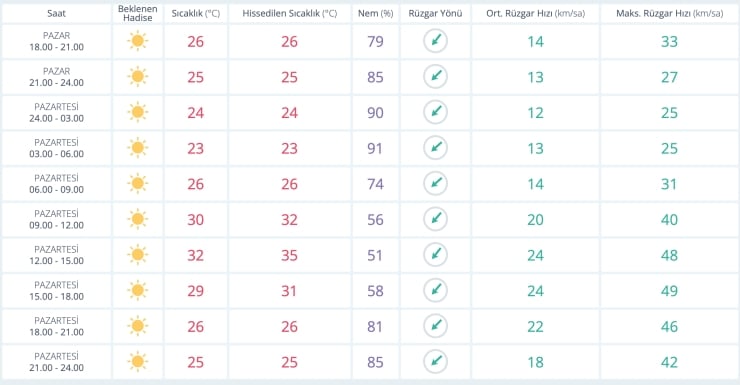Viewport: 740px width, 385px height.
Task: Click the Beklenen Hadise column header
Action: click(137, 13)
